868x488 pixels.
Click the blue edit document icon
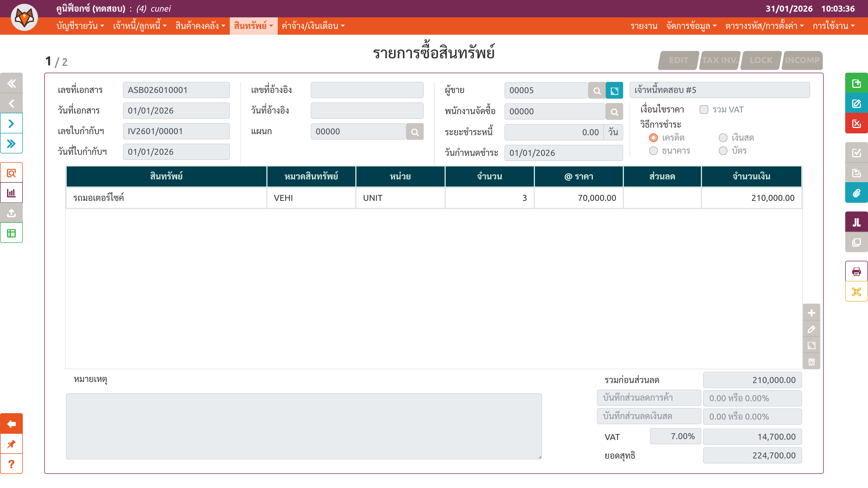[856, 103]
